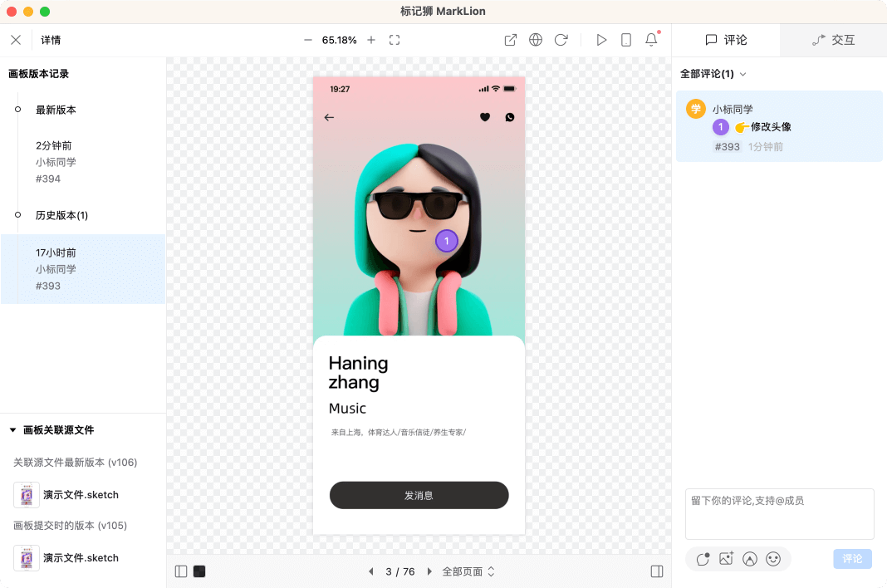The width and height of the screenshot is (887, 588).
Task: Switch to the 评论 tab
Action: pyautogui.click(x=726, y=40)
